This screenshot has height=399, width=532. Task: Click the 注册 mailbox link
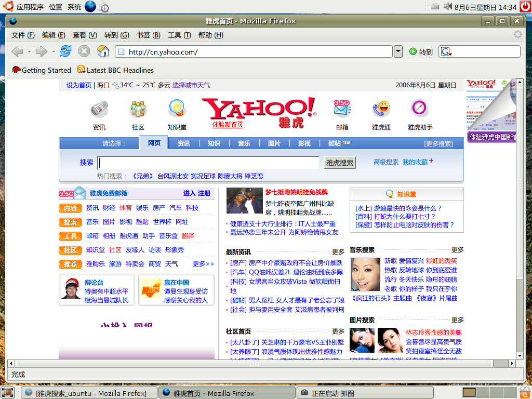pos(204,193)
